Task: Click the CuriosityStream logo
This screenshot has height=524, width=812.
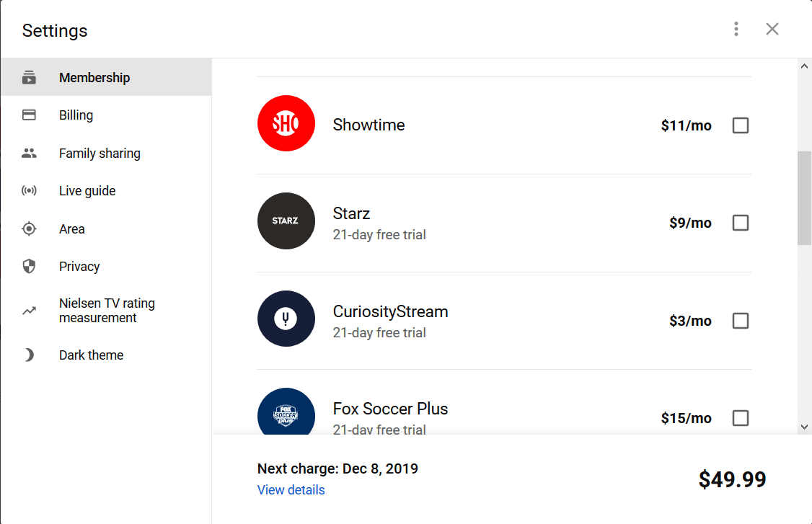Action: point(286,319)
